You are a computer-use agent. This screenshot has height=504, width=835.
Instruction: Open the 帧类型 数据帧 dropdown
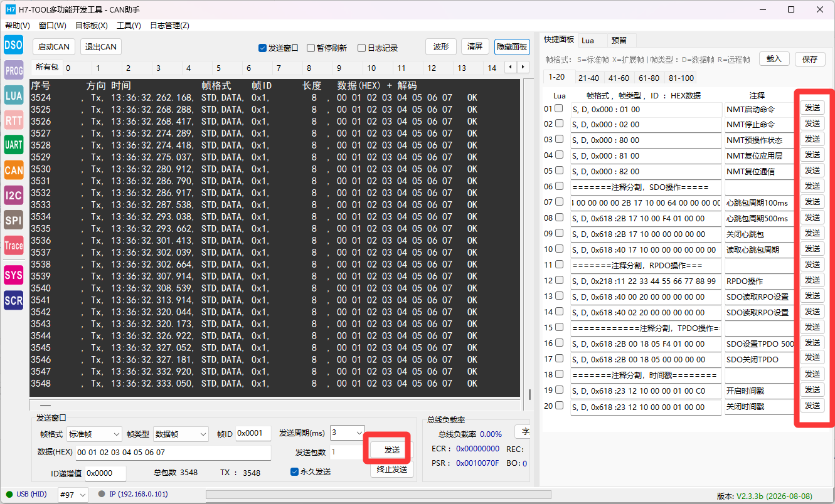181,434
